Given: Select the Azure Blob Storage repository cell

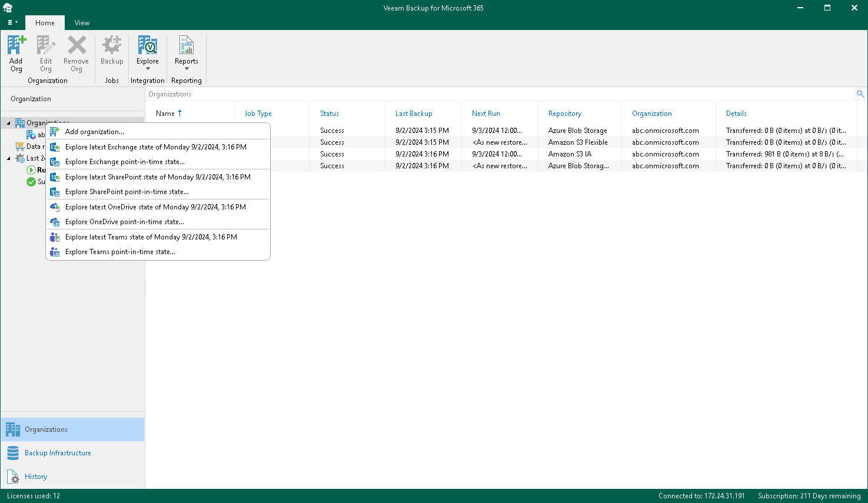Looking at the screenshot, I should (578, 131).
